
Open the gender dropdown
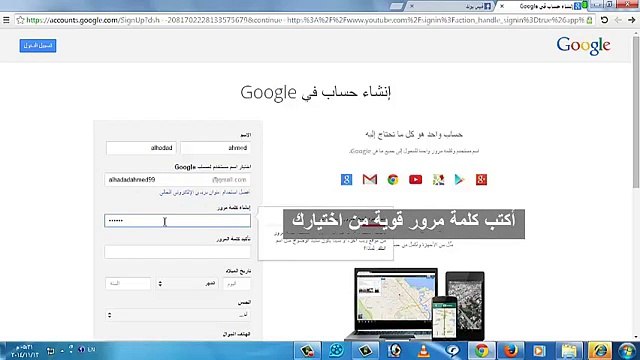click(x=178, y=315)
